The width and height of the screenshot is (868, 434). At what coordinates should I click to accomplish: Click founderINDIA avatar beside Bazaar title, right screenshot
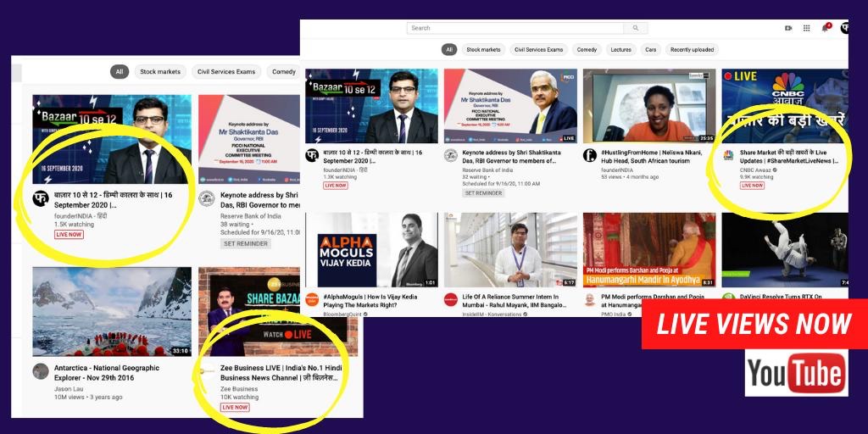point(312,155)
